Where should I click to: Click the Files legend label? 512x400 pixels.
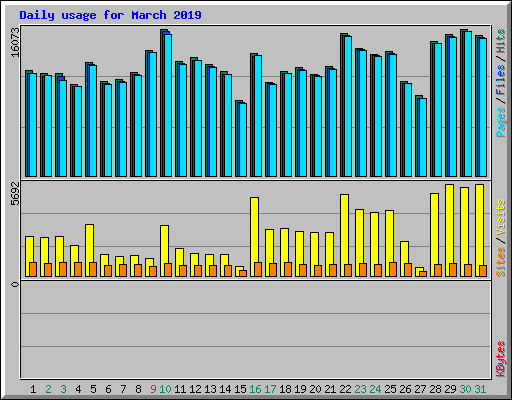[501, 79]
